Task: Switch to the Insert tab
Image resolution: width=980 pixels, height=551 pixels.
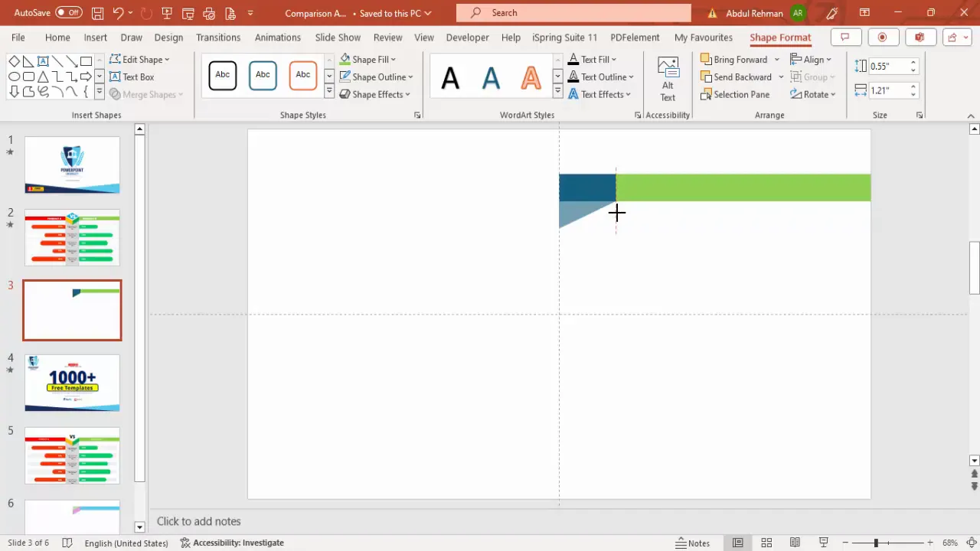Action: pyautogui.click(x=96, y=37)
